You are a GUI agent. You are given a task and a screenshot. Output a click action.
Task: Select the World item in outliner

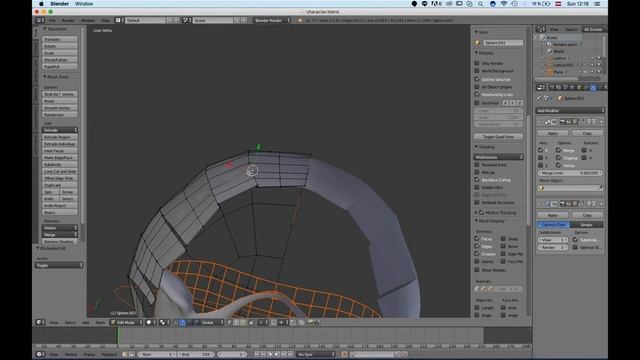[558, 51]
